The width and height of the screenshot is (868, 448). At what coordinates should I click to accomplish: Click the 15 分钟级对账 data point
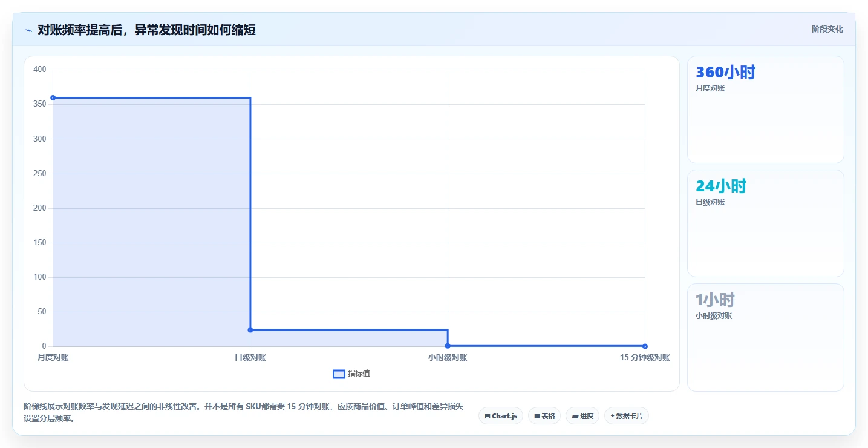tap(645, 346)
